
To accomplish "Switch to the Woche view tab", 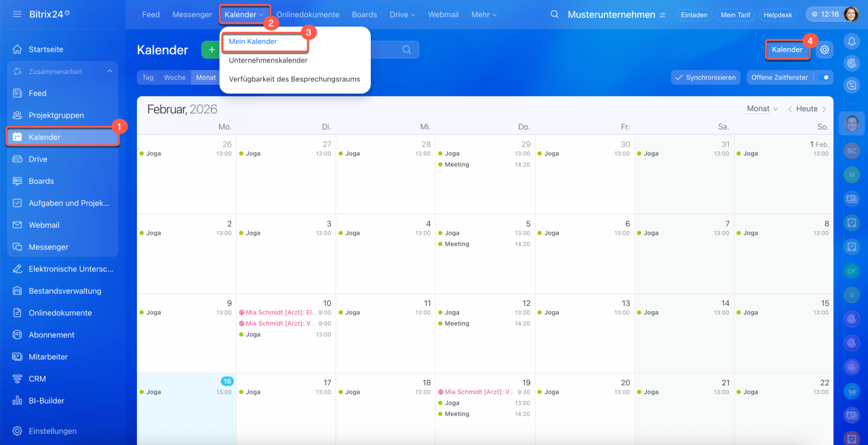I will tap(175, 77).
